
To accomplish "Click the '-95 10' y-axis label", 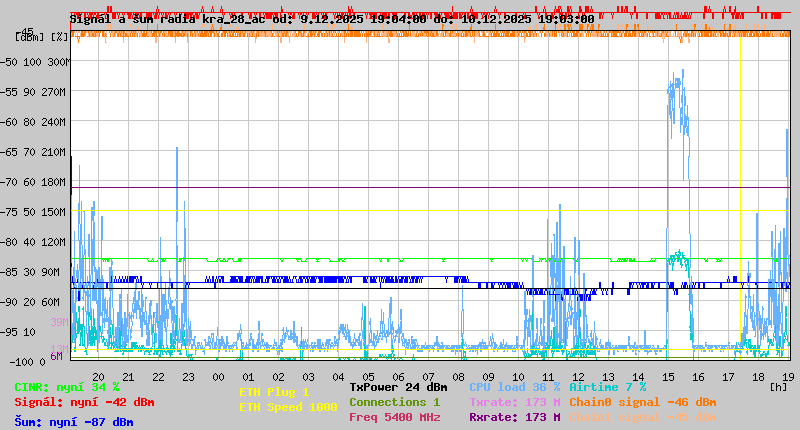I will [x=18, y=332].
